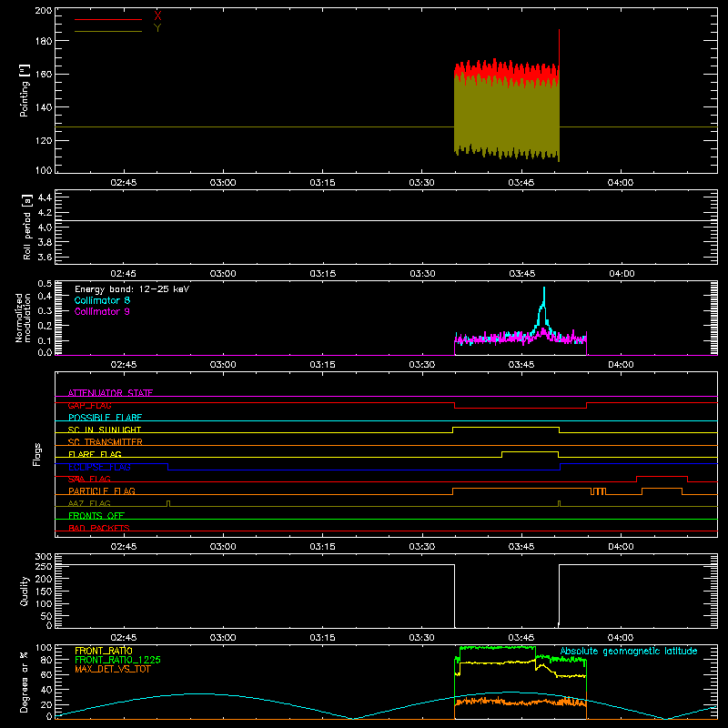Click the Flags axis title
This screenshot has width=728, height=728.
pyautogui.click(x=36, y=454)
